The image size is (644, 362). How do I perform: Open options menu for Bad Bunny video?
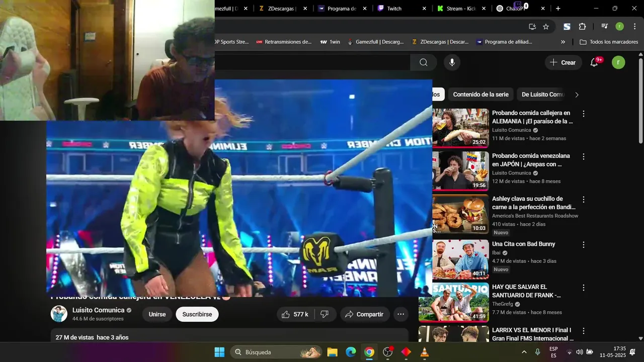(584, 245)
